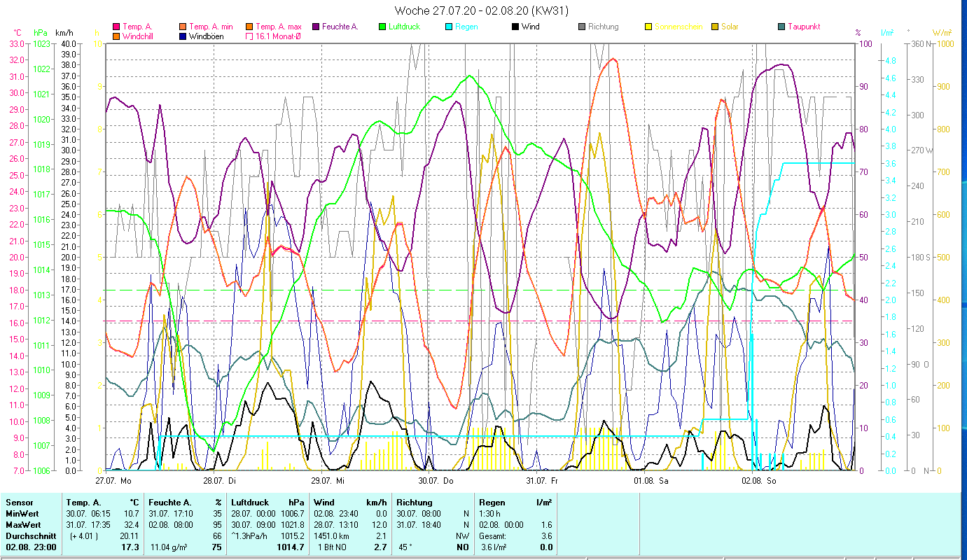Select the dark blue Windböen legend swatch
This screenshot has width=967, height=560.
click(183, 36)
